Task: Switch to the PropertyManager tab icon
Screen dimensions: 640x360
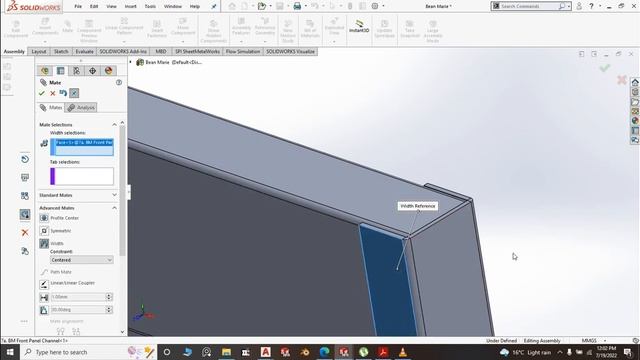Action: (60, 71)
